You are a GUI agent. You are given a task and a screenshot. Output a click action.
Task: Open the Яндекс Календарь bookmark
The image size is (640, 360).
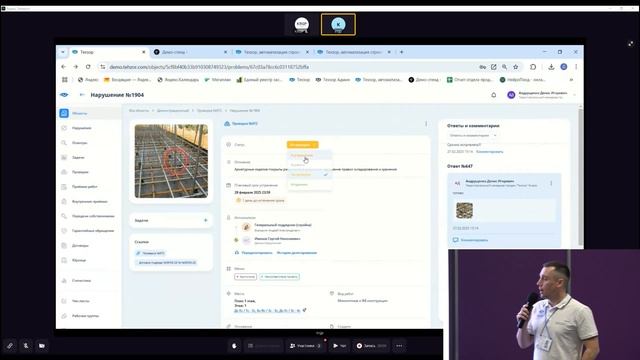[178, 80]
